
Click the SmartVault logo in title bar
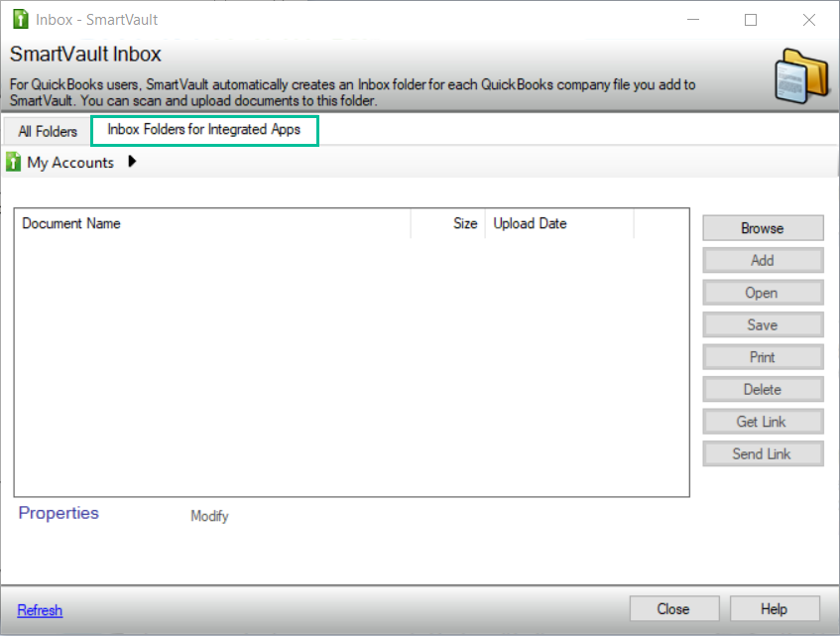point(21,19)
